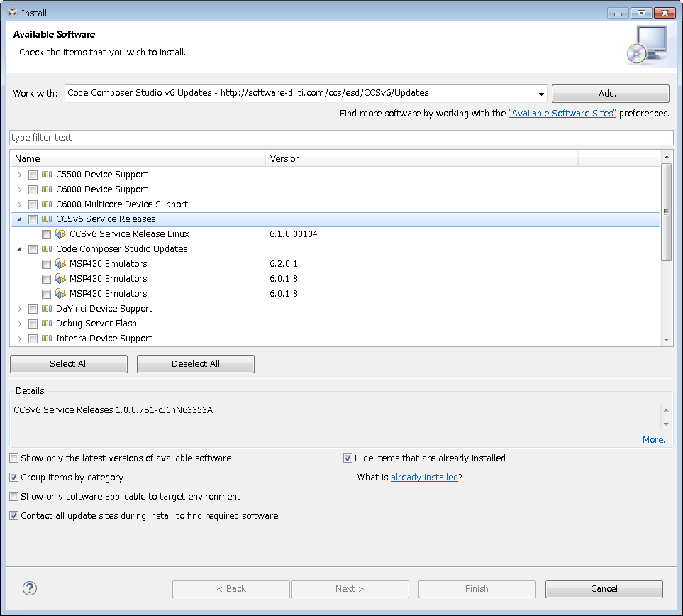Select the C6000 Multicore Device Support label
683x616 pixels.
(x=122, y=204)
